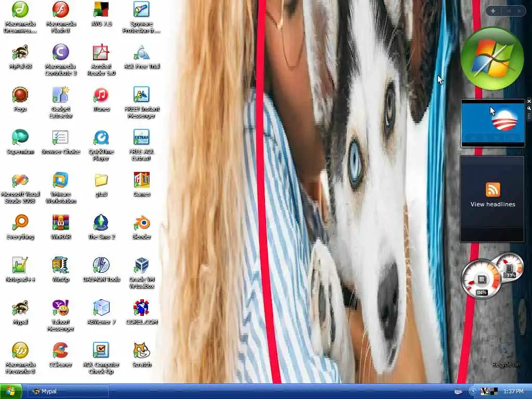Click the small memory meter dial
532x399 pixels.
click(510, 267)
